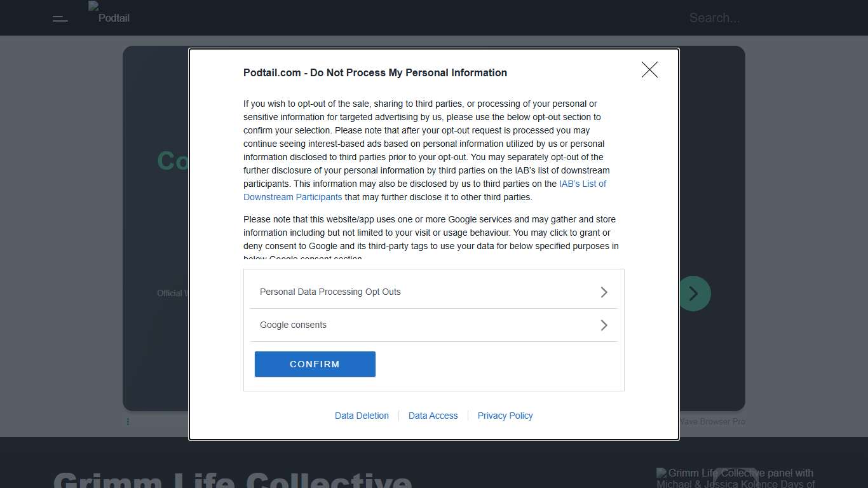Follow the Data Deletion link
Screen dimensions: 868x488
click(362, 416)
